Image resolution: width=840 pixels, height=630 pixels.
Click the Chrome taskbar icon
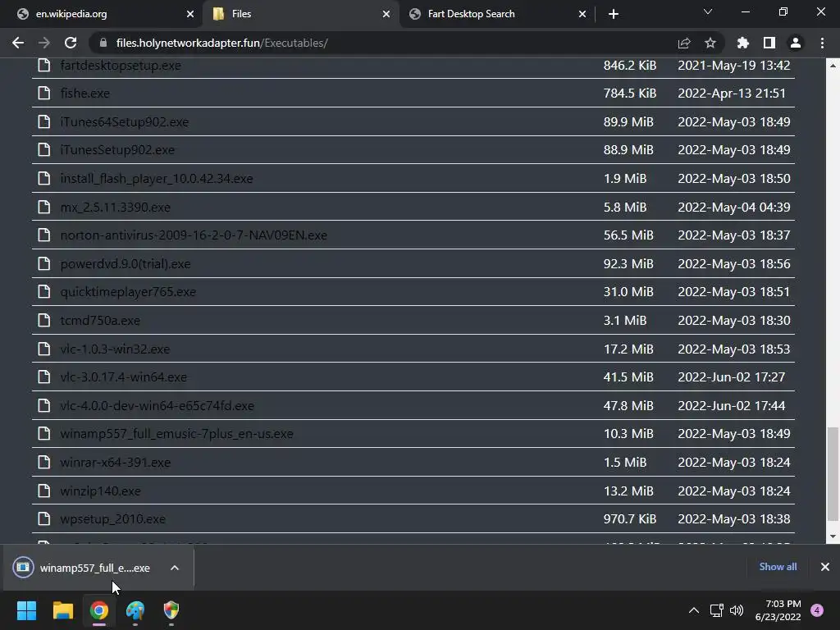click(99, 610)
